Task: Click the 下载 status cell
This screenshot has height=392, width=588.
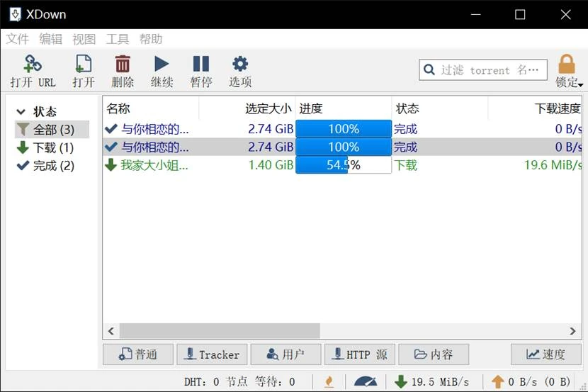Action: (405, 165)
